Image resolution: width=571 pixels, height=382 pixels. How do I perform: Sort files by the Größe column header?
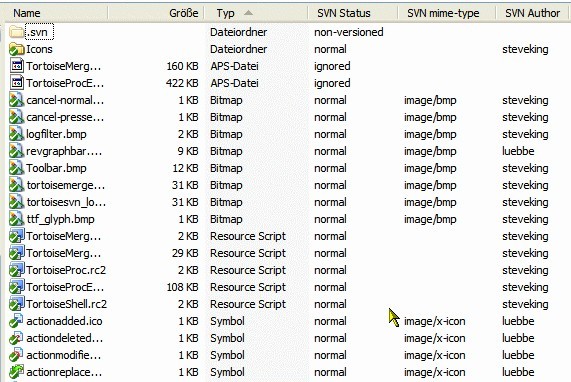[156, 13]
